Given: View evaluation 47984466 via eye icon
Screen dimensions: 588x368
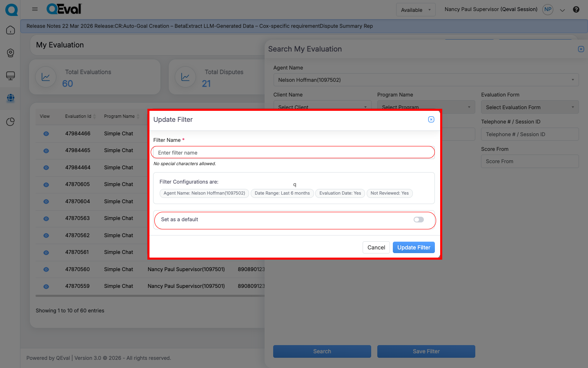Looking at the screenshot, I should [x=46, y=134].
